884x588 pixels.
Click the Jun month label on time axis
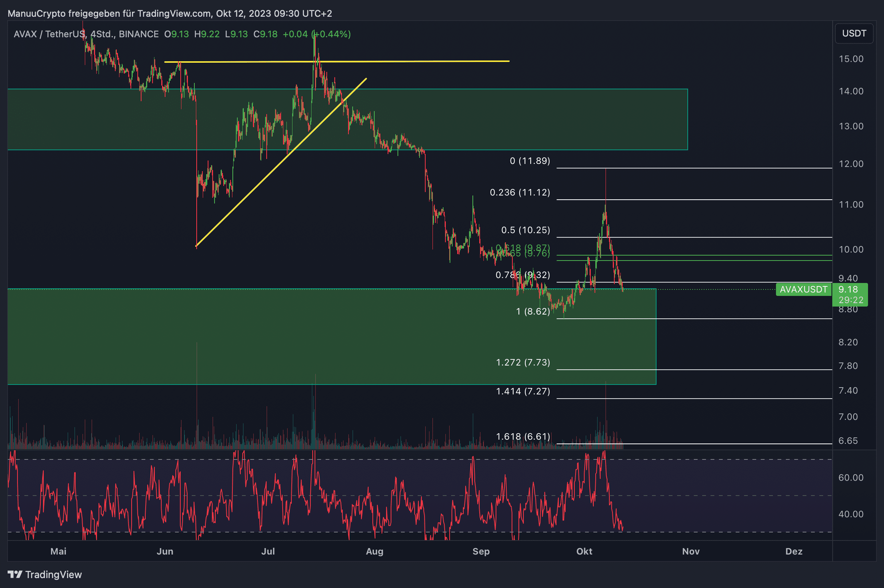click(x=165, y=551)
